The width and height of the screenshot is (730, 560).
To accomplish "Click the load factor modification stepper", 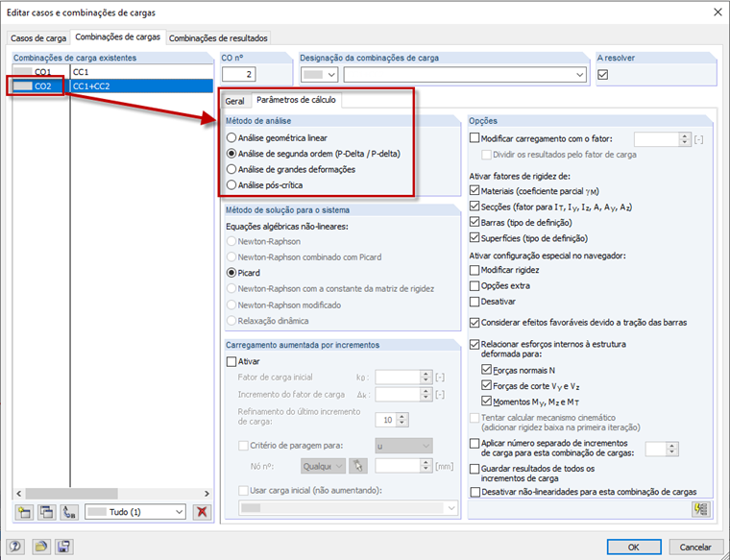I will 684,139.
